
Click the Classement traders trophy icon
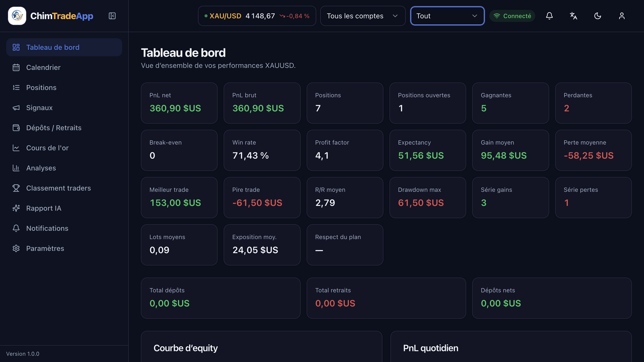pos(16,188)
